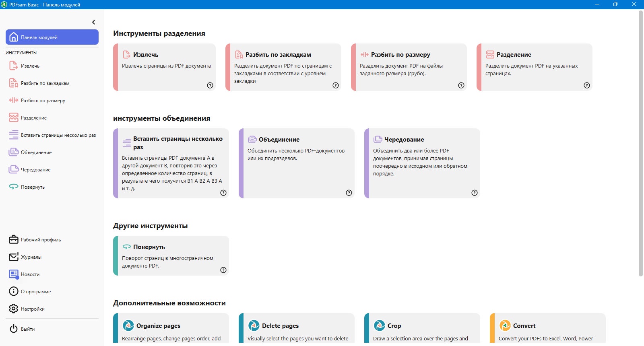Click the Convert logo icon
Image resolution: width=644 pixels, height=346 pixels.
[505, 325]
